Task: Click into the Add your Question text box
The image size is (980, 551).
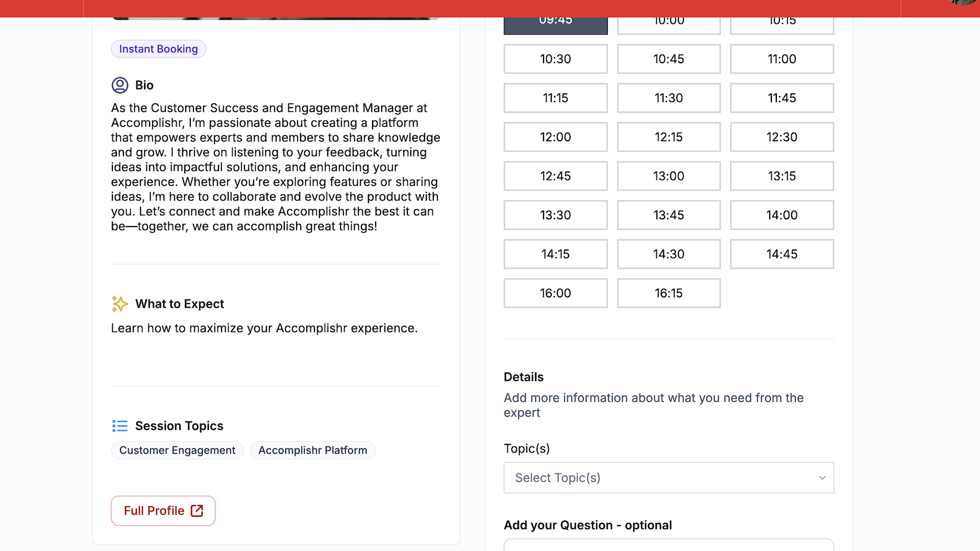Action: tap(669, 545)
